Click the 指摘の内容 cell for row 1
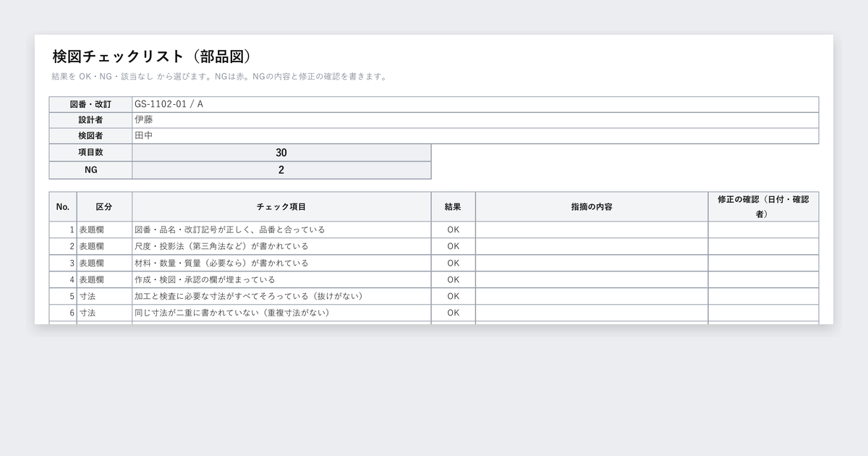 (592, 229)
